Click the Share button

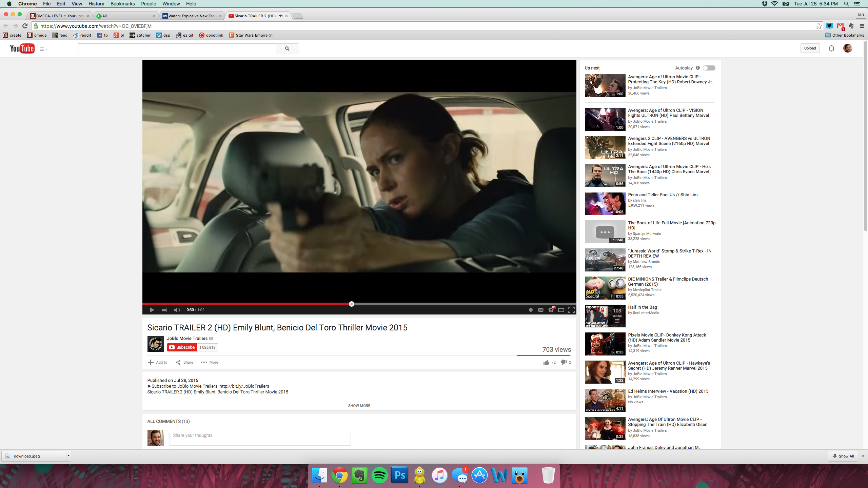[x=184, y=362]
